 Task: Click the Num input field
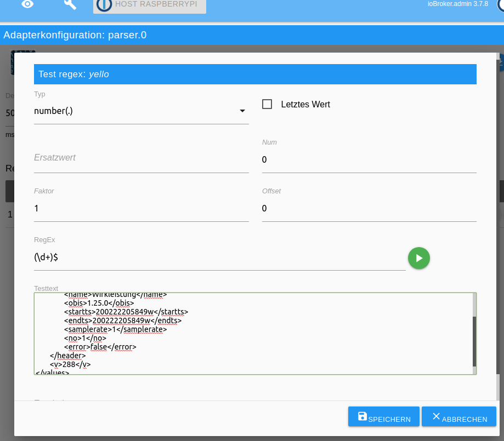pos(369,159)
